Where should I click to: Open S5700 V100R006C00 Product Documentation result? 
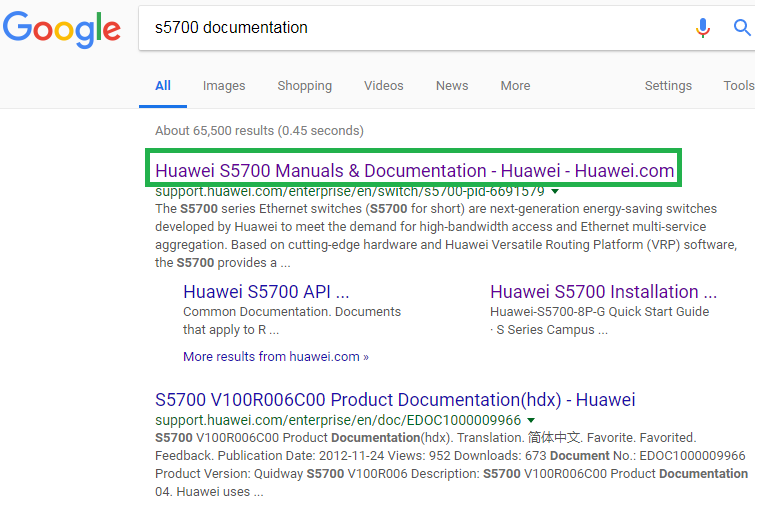(395, 400)
